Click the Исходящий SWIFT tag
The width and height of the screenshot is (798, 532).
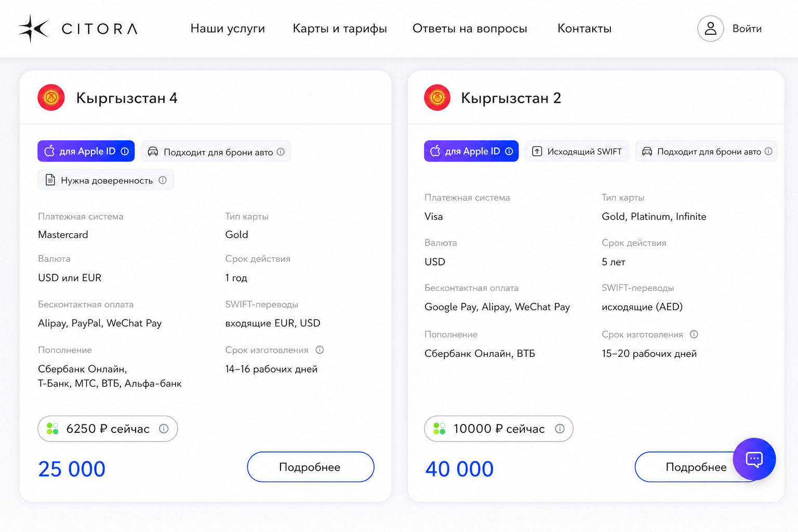pos(577,151)
